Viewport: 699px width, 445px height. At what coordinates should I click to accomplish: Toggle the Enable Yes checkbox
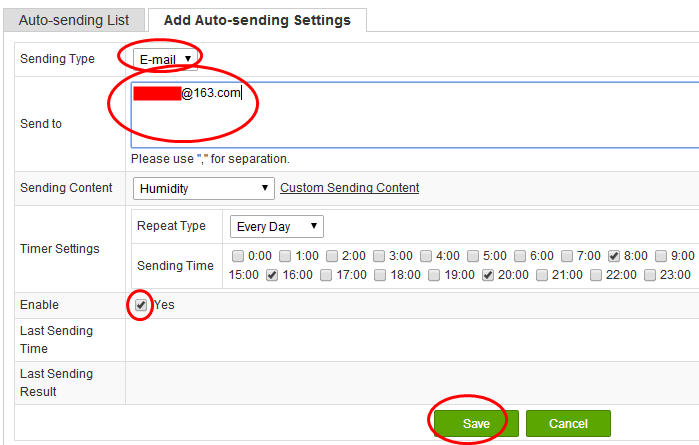point(141,304)
